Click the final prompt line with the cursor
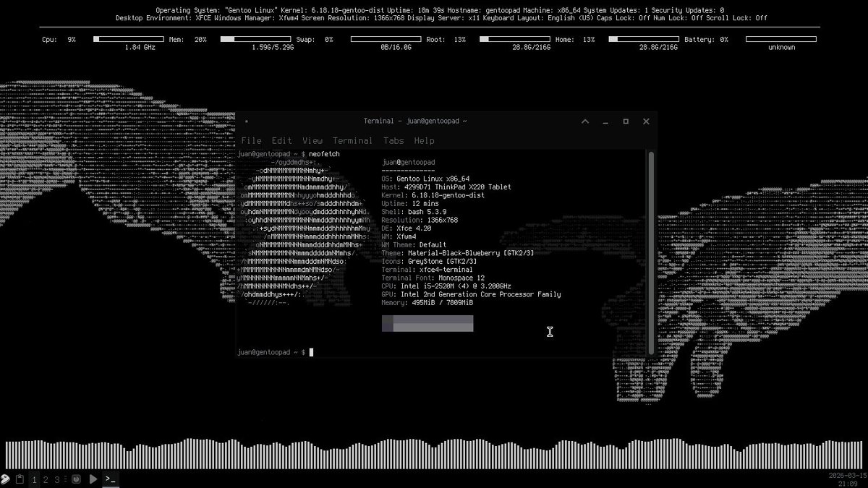This screenshot has height=488, width=868. tap(276, 352)
